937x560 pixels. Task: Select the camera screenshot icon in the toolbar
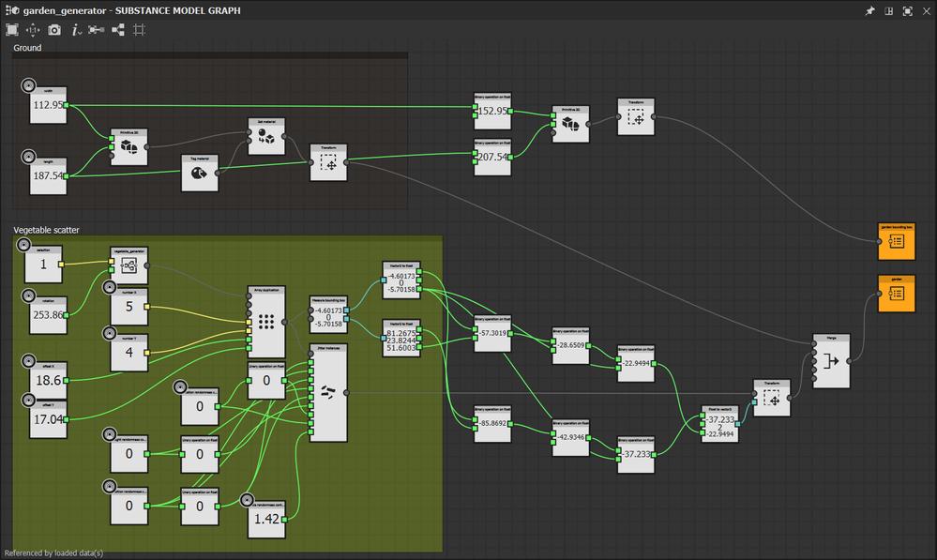(54, 29)
